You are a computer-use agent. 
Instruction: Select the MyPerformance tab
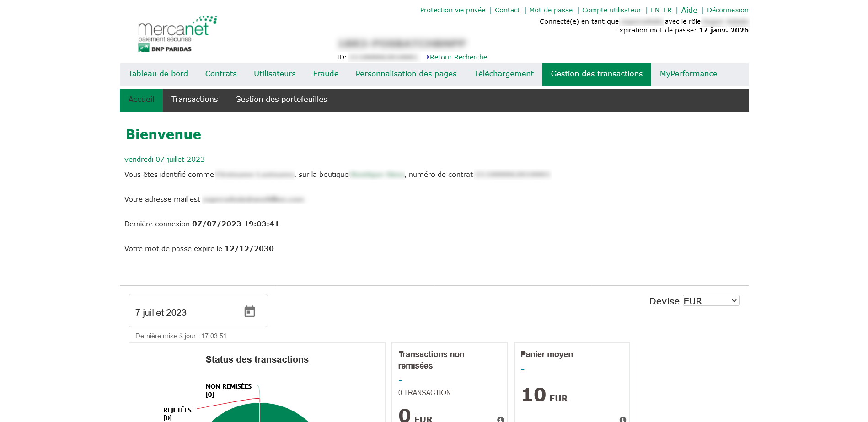(688, 74)
